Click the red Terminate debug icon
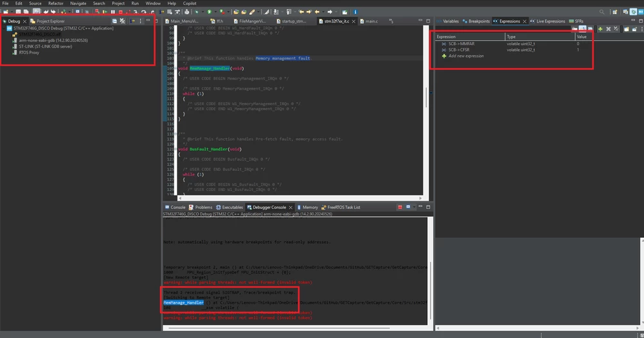644x338 pixels. click(120, 12)
